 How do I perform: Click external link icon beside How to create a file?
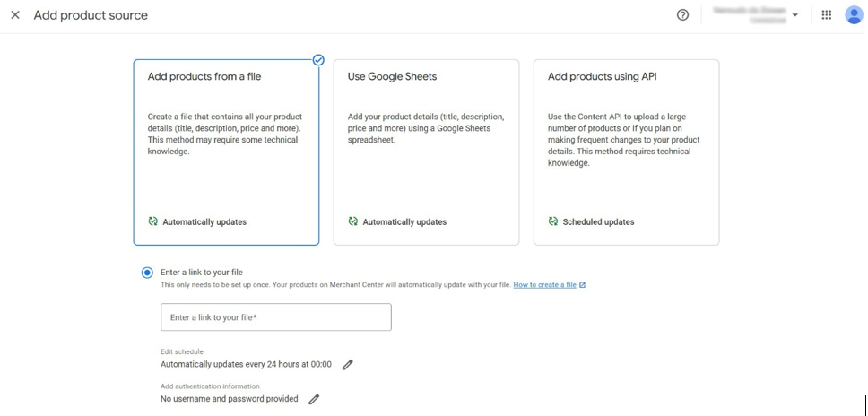click(x=582, y=285)
